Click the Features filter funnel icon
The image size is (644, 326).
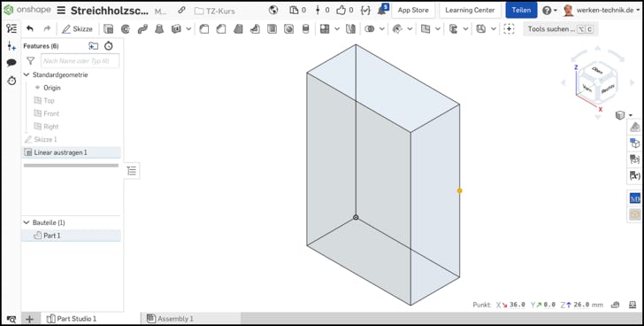[x=30, y=61]
